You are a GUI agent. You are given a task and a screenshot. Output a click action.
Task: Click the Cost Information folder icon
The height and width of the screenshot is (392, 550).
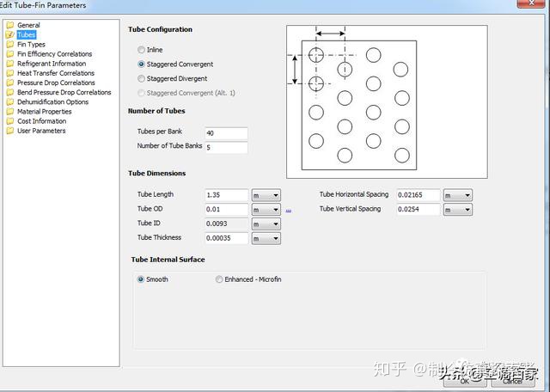(x=10, y=121)
